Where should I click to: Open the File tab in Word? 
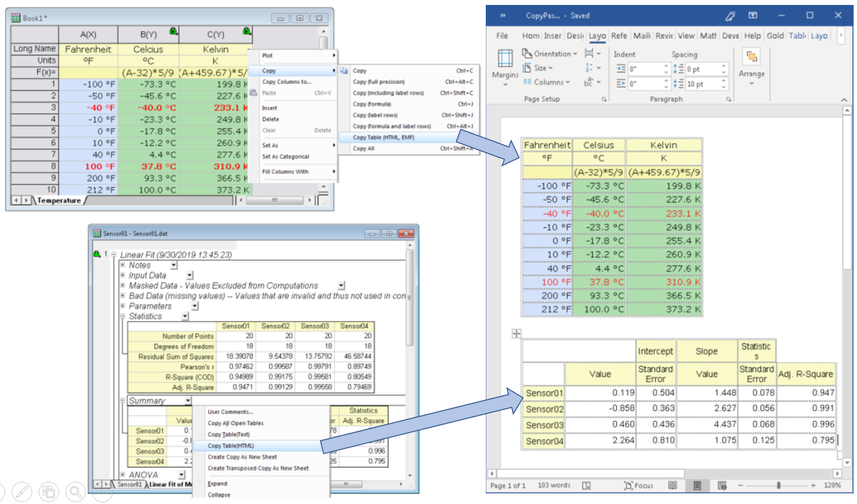(x=502, y=36)
